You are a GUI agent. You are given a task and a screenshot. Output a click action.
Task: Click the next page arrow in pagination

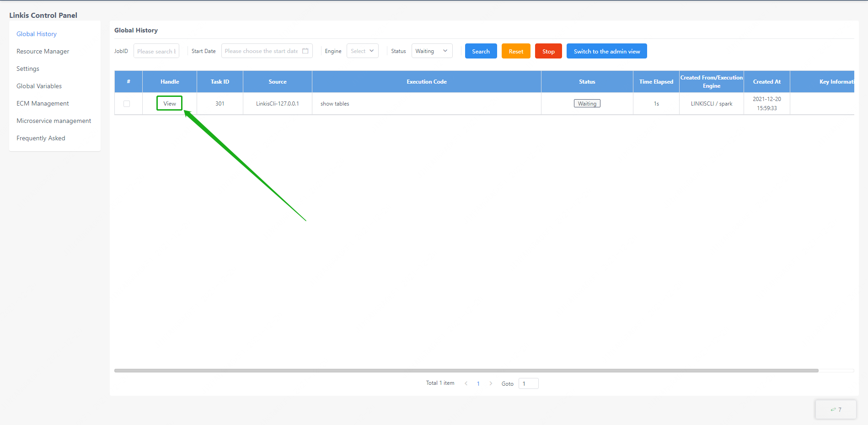tap(491, 383)
